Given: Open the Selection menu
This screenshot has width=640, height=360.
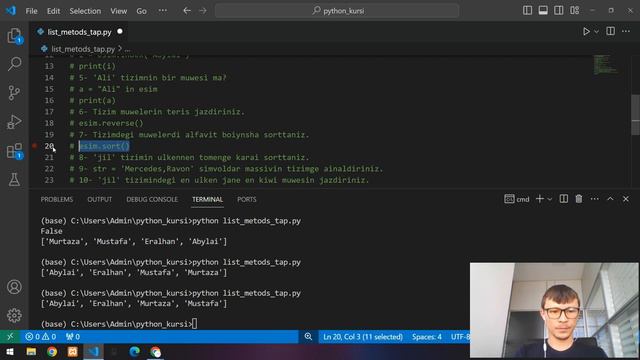Looking at the screenshot, I should (x=85, y=11).
